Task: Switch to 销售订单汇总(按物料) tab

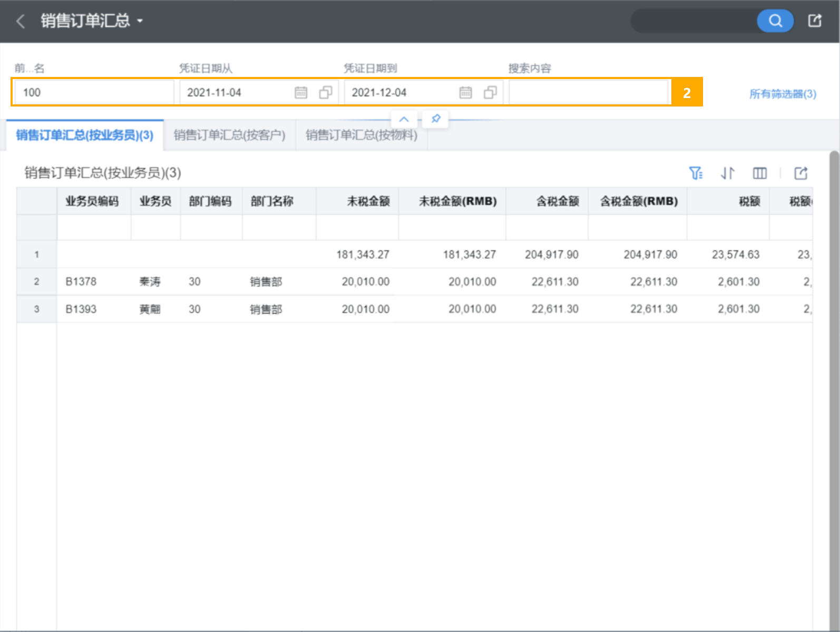Action: coord(362,135)
